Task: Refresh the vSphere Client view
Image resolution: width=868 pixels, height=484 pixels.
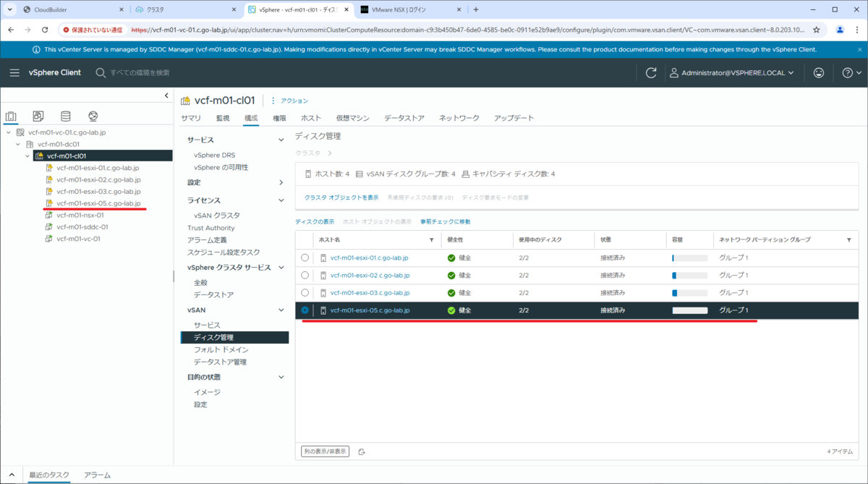Action: click(x=651, y=73)
